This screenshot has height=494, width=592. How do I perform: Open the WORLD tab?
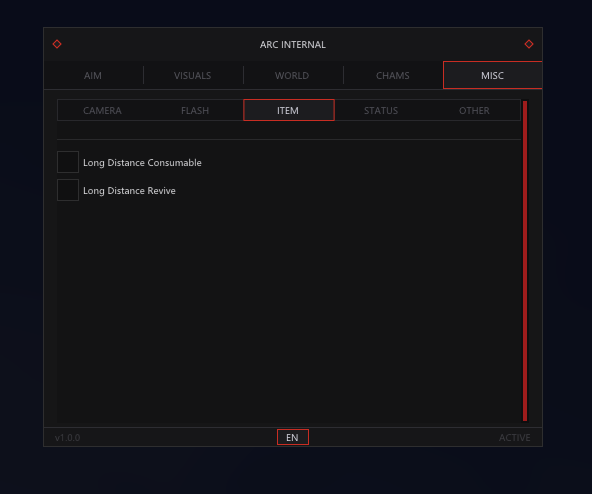(x=292, y=76)
